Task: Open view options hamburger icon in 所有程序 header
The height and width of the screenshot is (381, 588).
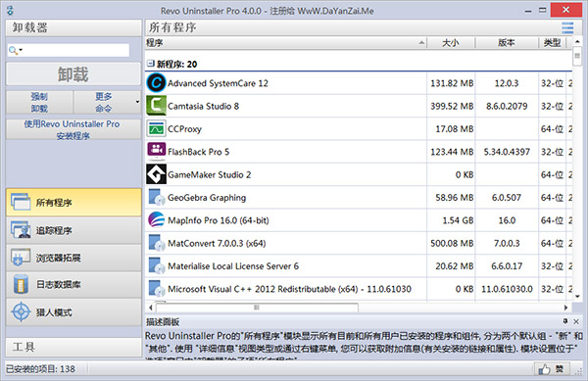Action: (x=567, y=27)
